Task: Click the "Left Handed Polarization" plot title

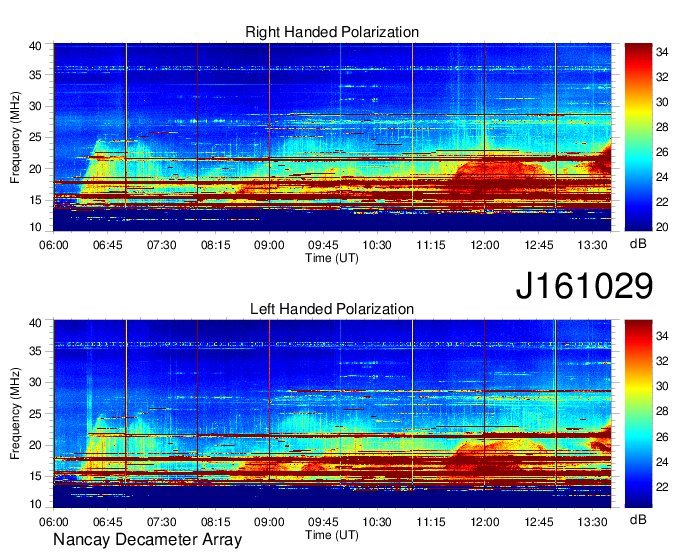Action: (x=332, y=309)
